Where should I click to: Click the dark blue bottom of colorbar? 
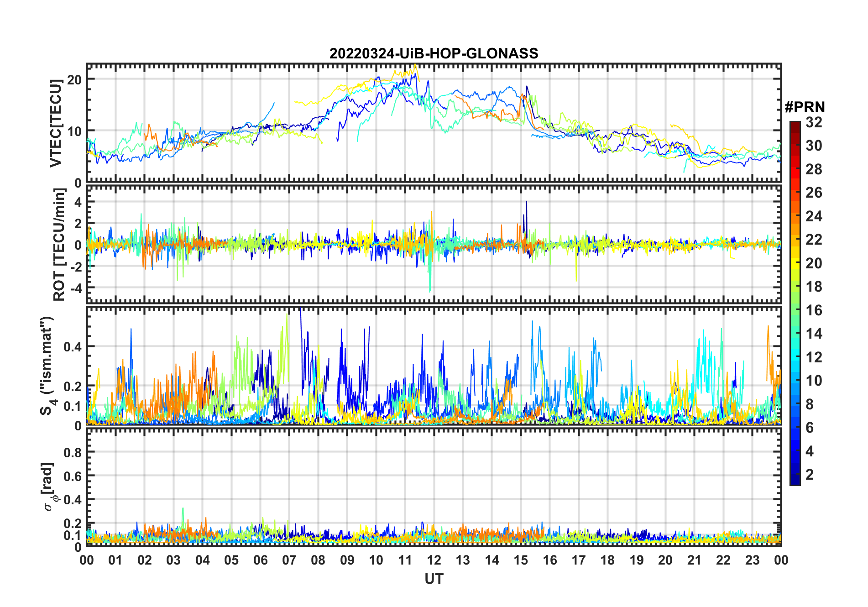click(795, 481)
